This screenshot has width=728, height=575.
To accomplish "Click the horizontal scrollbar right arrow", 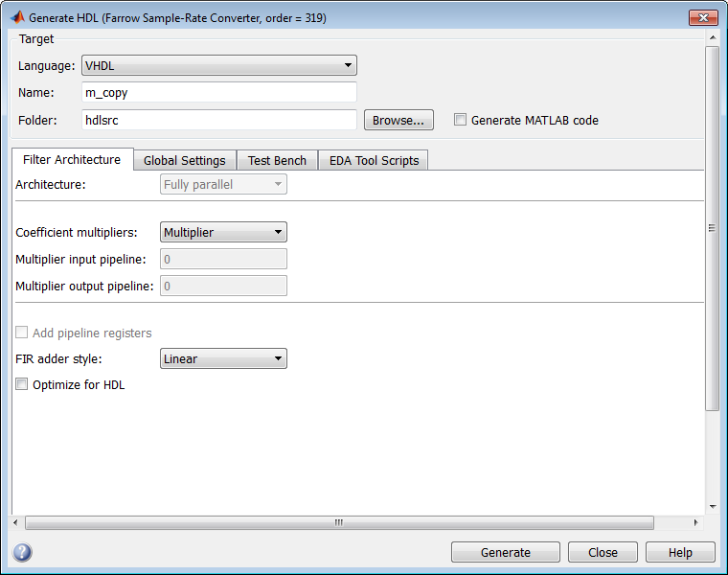I will [695, 522].
